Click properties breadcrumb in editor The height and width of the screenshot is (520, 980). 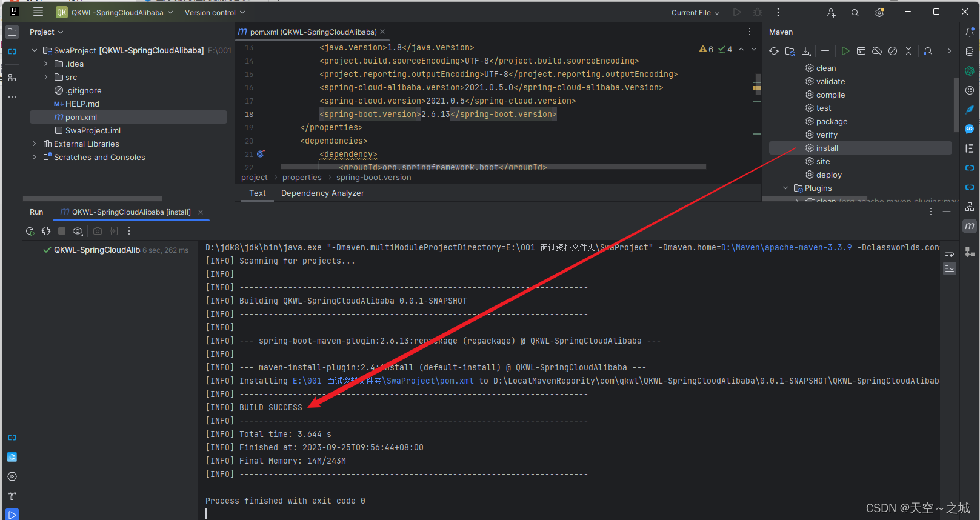pyautogui.click(x=302, y=178)
